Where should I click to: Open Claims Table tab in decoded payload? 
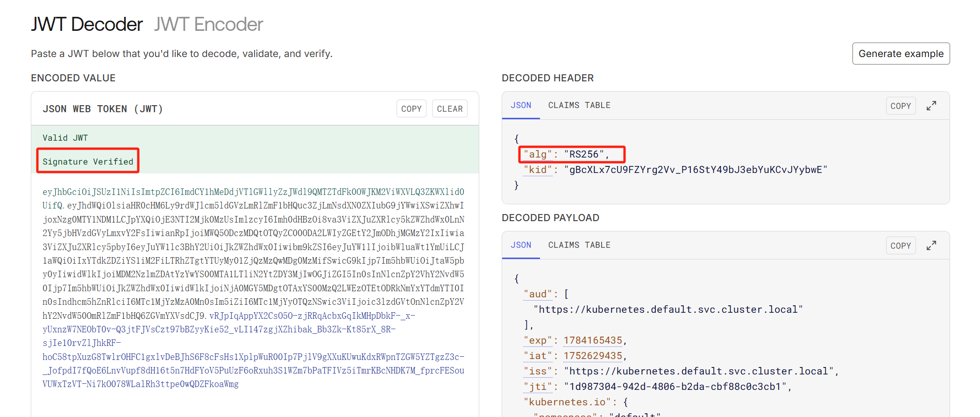579,245
